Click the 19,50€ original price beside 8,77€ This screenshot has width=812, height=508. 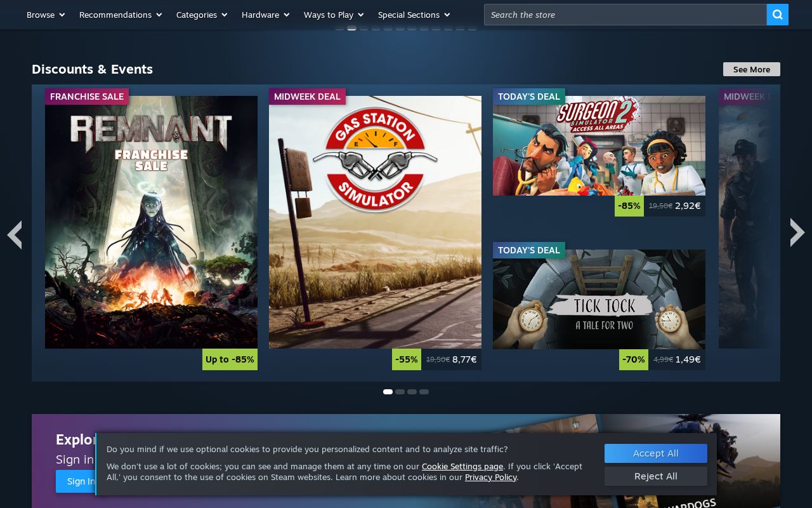coord(438,359)
